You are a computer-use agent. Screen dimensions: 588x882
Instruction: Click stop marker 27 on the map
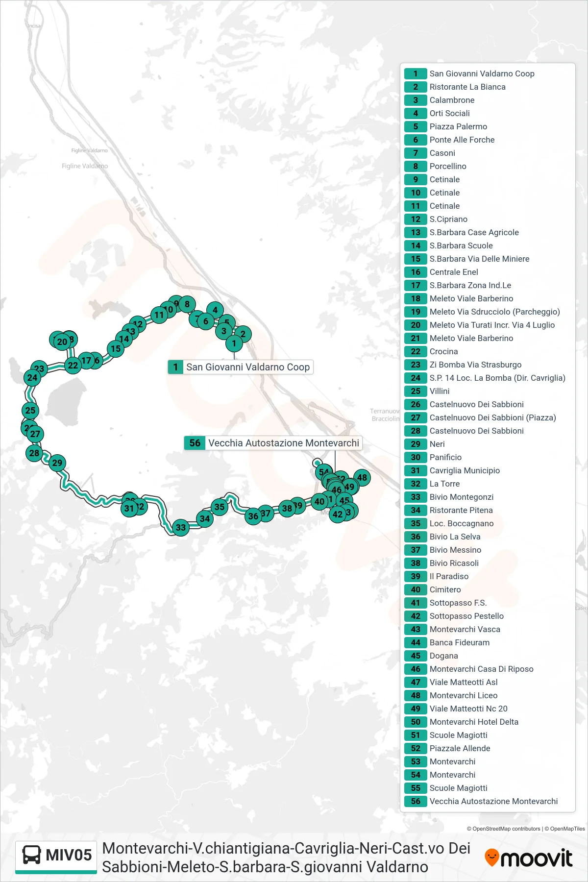click(35, 434)
